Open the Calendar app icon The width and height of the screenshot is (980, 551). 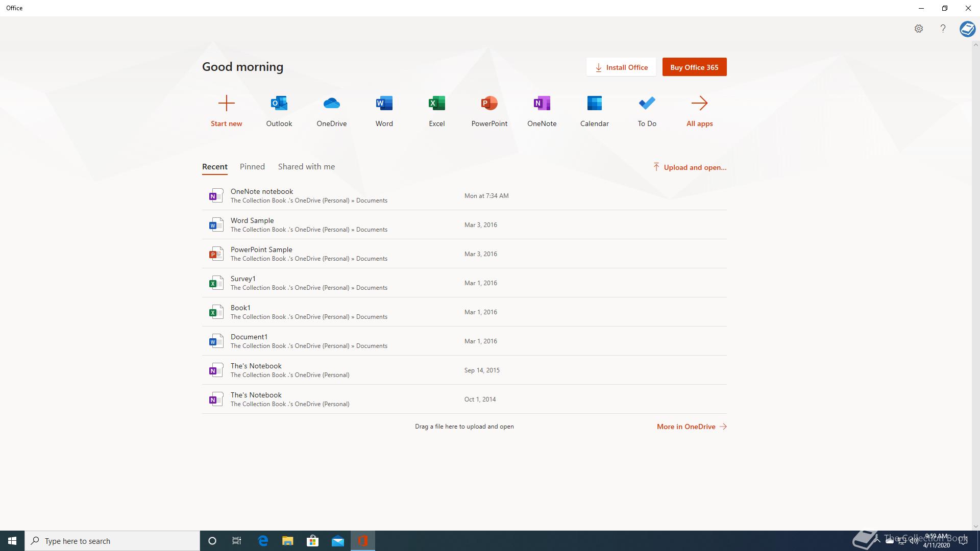tap(595, 103)
